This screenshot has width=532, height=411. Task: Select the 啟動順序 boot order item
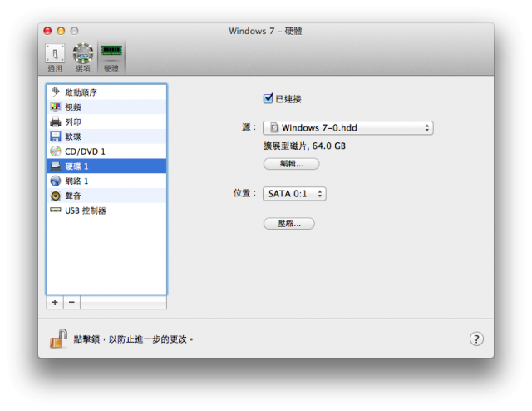coord(106,92)
